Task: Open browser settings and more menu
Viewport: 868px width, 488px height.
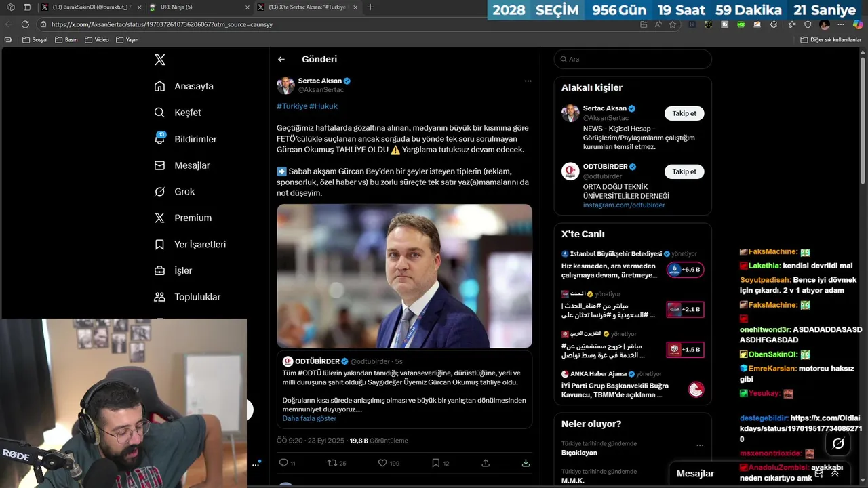Action: pos(842,24)
